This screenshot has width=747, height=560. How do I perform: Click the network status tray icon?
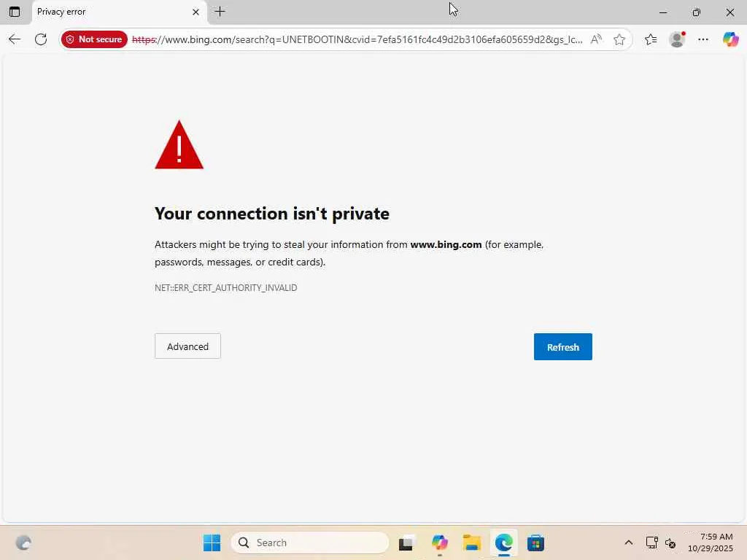[x=651, y=542]
